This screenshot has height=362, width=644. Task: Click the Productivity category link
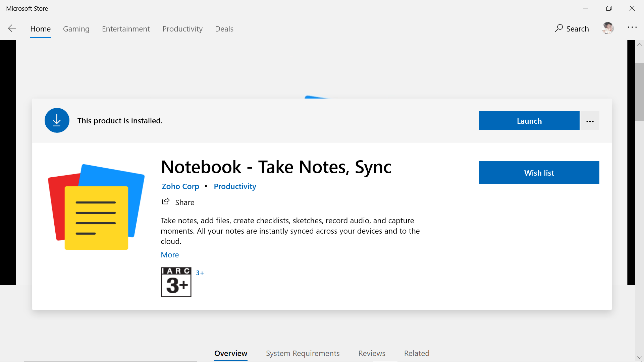tap(235, 186)
